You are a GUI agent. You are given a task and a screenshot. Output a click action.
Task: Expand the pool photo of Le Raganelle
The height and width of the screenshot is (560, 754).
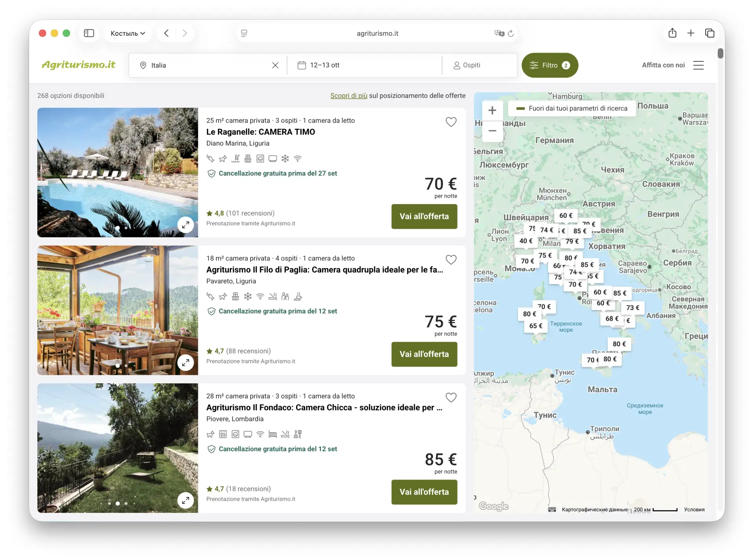(x=185, y=224)
